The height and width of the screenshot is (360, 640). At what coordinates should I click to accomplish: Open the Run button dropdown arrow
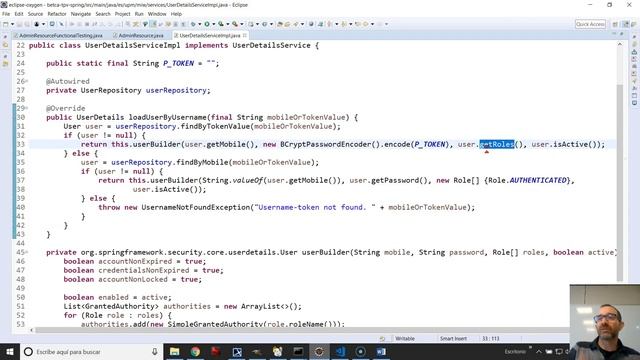coord(213,24)
